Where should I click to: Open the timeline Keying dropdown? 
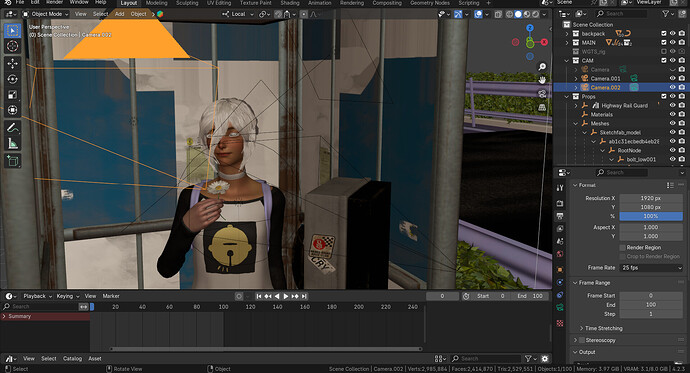(x=67, y=296)
